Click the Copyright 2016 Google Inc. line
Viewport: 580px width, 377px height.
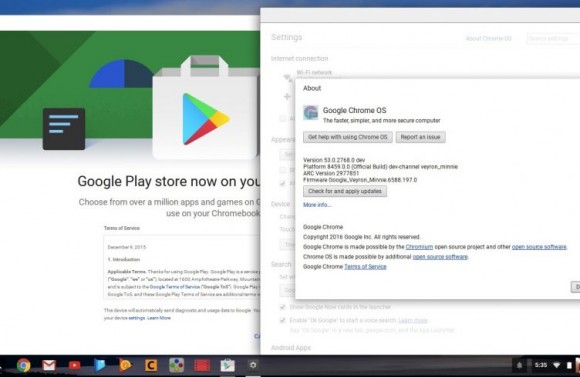tap(361, 237)
